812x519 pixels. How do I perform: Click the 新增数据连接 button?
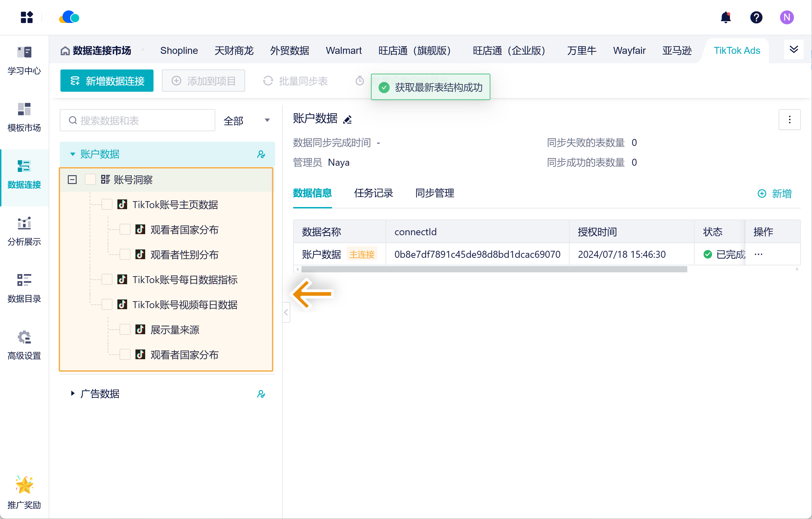[107, 81]
